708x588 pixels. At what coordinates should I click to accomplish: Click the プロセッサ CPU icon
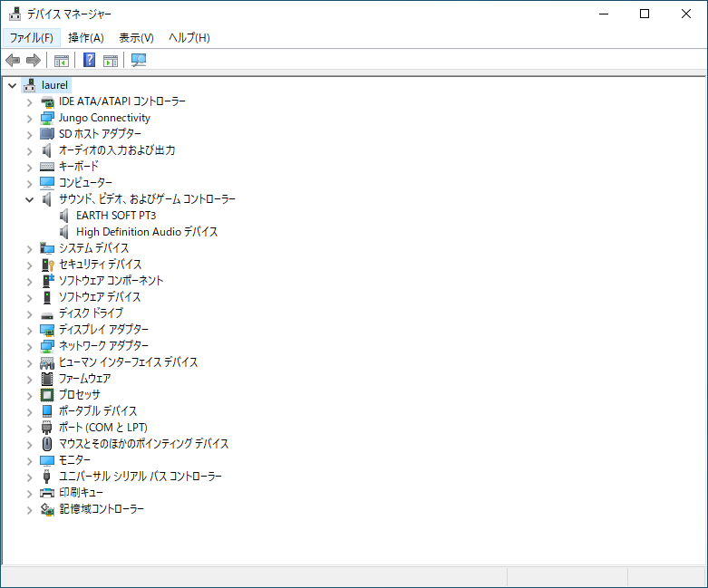point(47,395)
